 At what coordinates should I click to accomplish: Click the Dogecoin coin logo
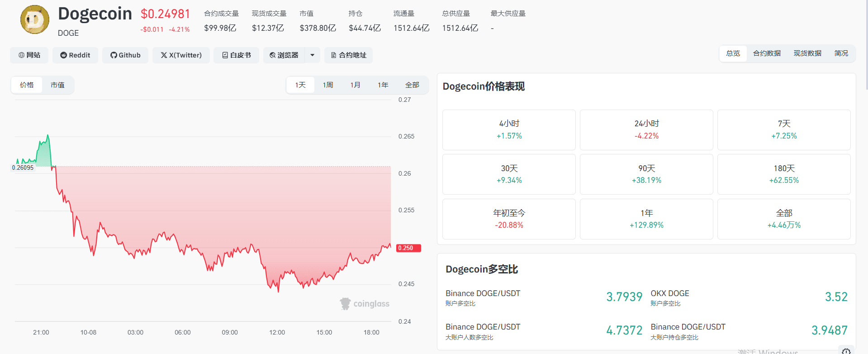coord(35,20)
